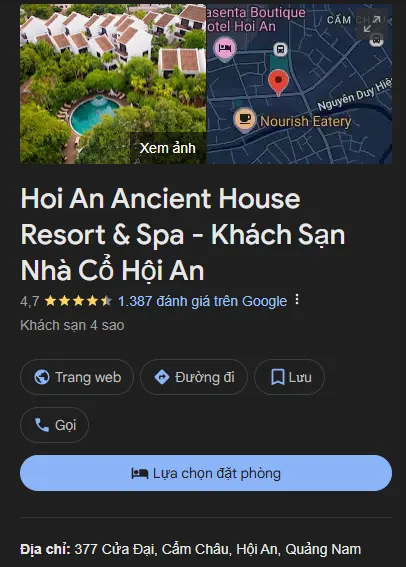Click the Nourish Eatery label on map
Screen dimensions: 406x567
(x=305, y=122)
